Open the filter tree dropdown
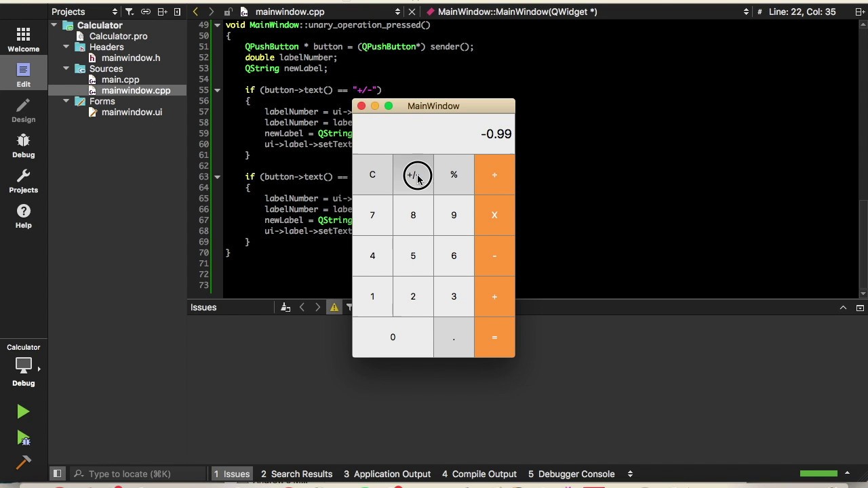Viewport: 868px width, 488px height. pos(129,12)
